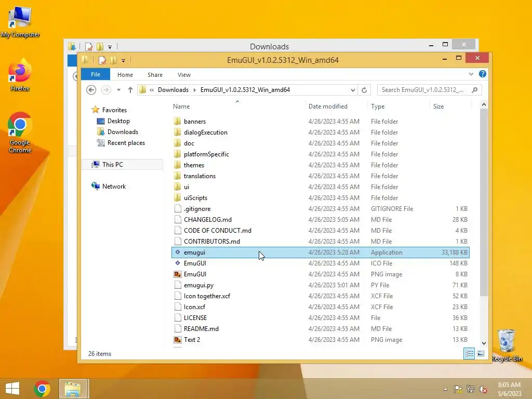Click the New Folder quick access icon
The width and height of the screenshot is (532, 399).
click(114, 60)
